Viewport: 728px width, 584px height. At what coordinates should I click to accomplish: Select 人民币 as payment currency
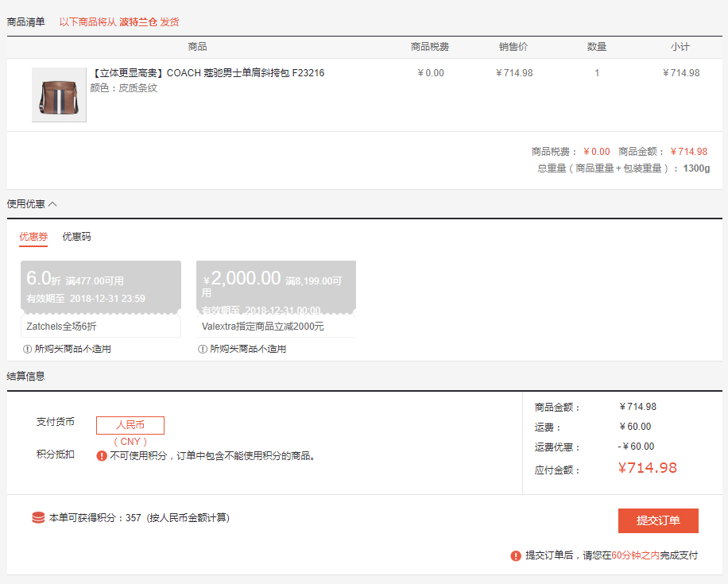click(x=130, y=425)
